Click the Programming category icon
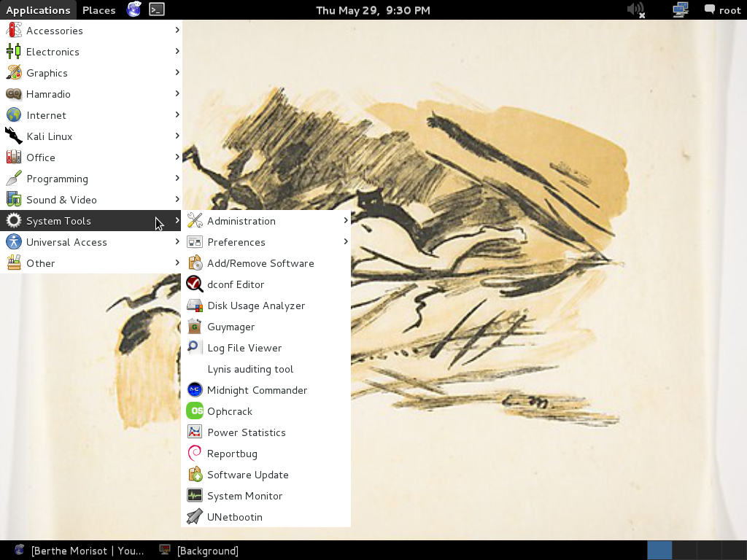 [14, 179]
